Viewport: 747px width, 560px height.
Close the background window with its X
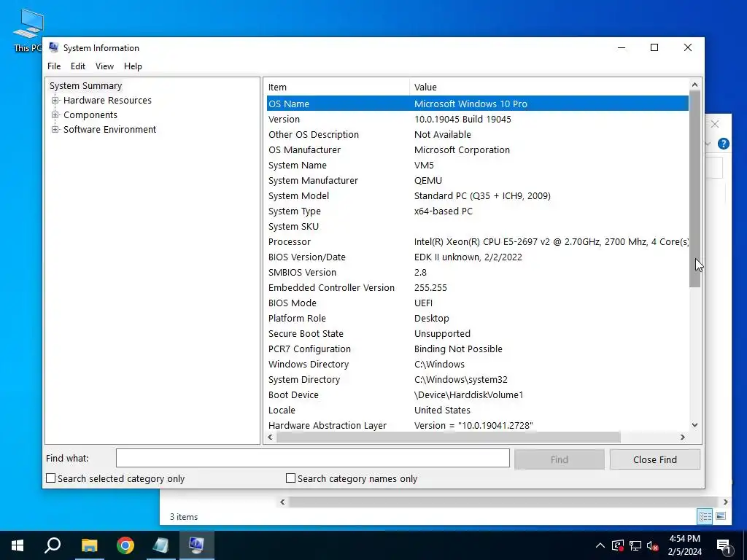[x=715, y=124]
